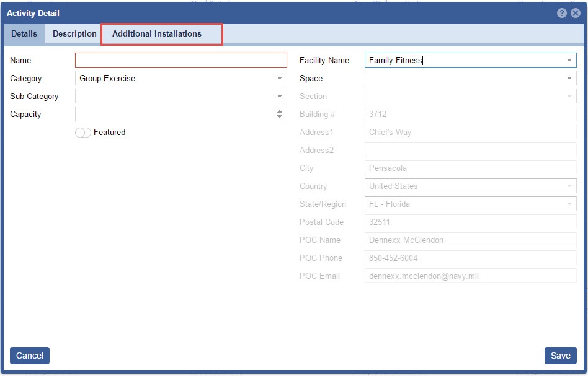This screenshot has height=376, width=588.
Task: Open the Category dropdown
Action: click(x=280, y=79)
